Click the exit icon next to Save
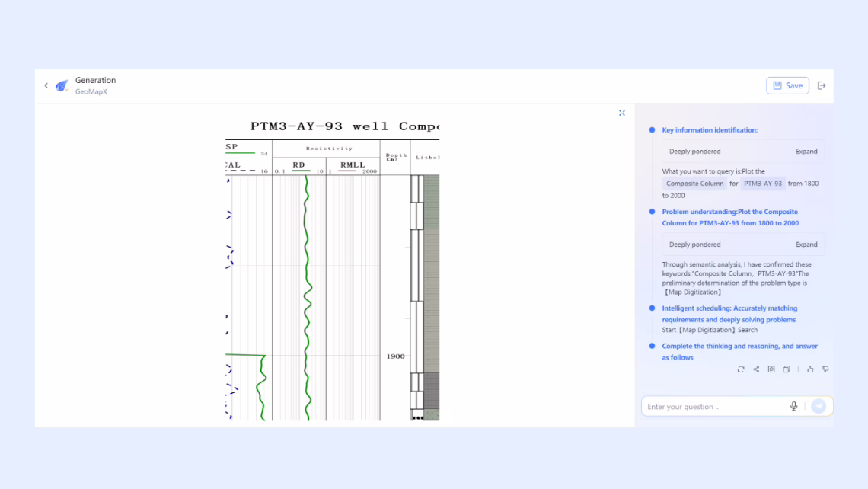Image resolution: width=868 pixels, height=489 pixels. click(x=822, y=86)
